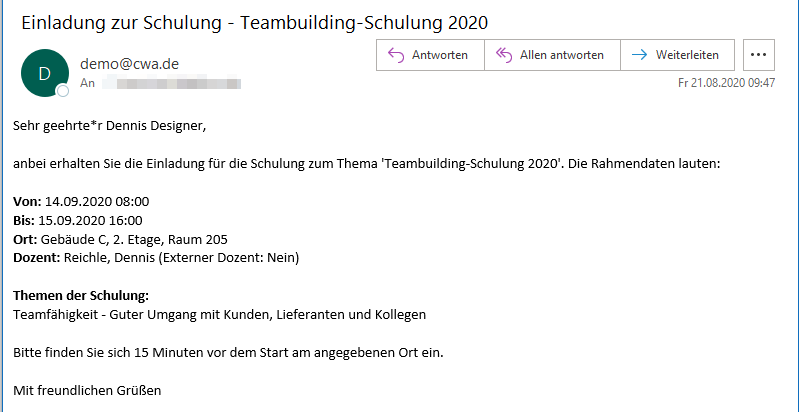Click the Weiterleiten forward arrow button
Screen dimensions: 799x412
[x=677, y=55]
